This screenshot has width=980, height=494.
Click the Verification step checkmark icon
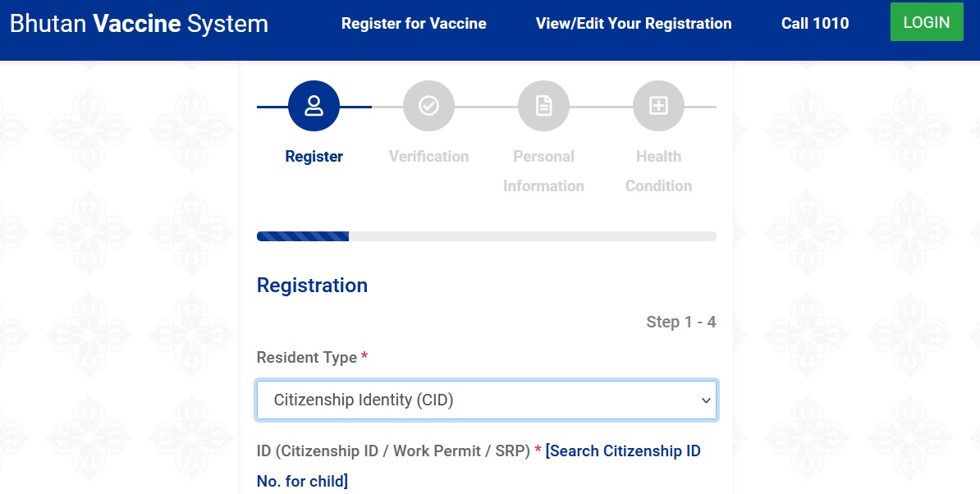pos(428,106)
